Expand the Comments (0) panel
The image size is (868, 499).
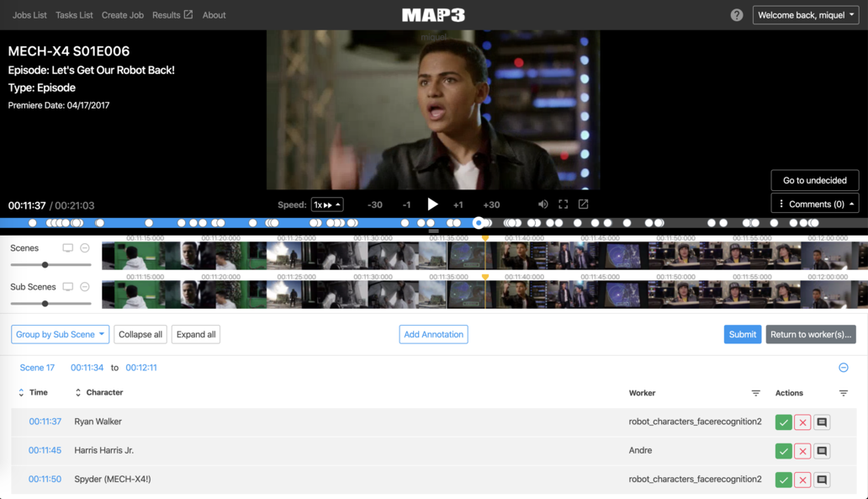[x=815, y=204]
